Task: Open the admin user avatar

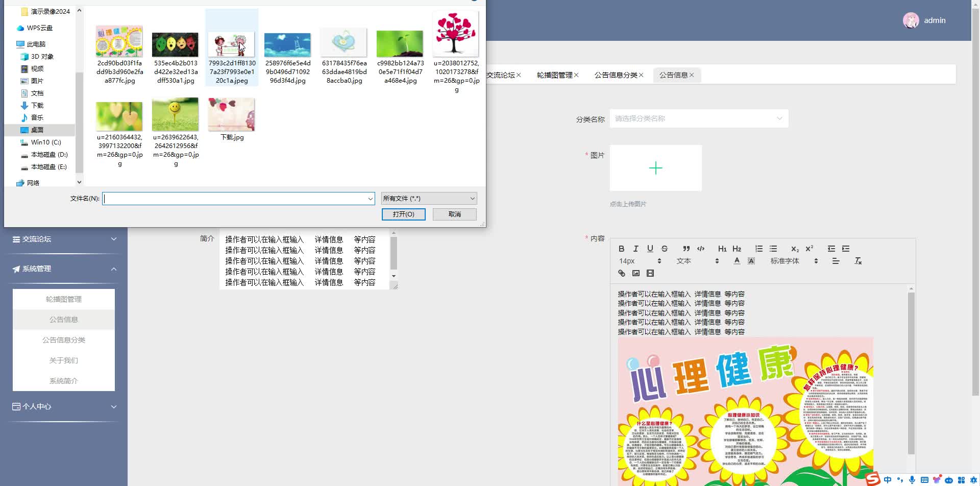Action: pyautogui.click(x=911, y=20)
